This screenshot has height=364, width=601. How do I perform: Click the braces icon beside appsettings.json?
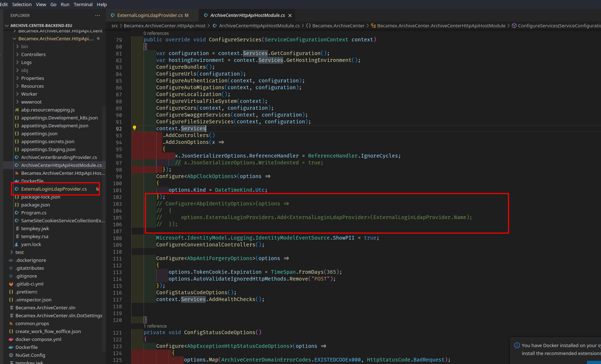pos(17,133)
